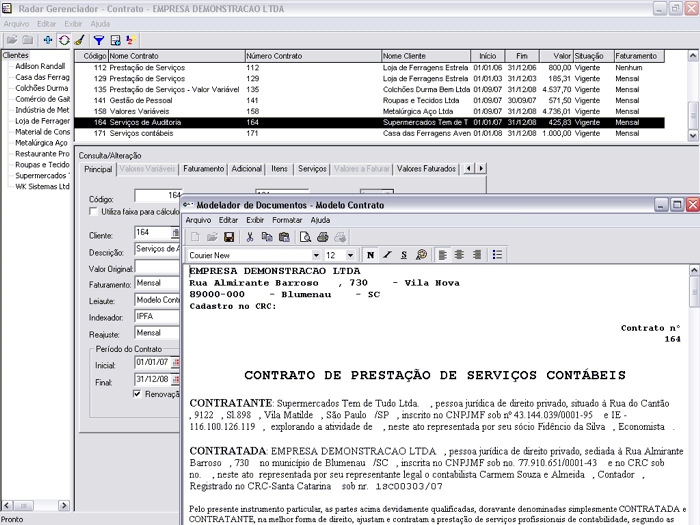This screenshot has height=525, width=700.
Task: Center-align text in the document editor
Action: pos(459,255)
